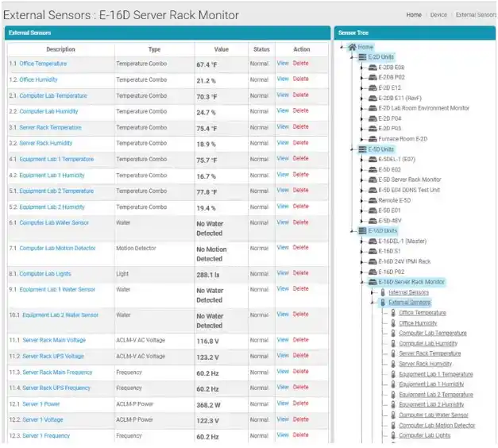Click the E-2D Units server stack icon
This screenshot has height=448, width=498.
[x=362, y=57]
